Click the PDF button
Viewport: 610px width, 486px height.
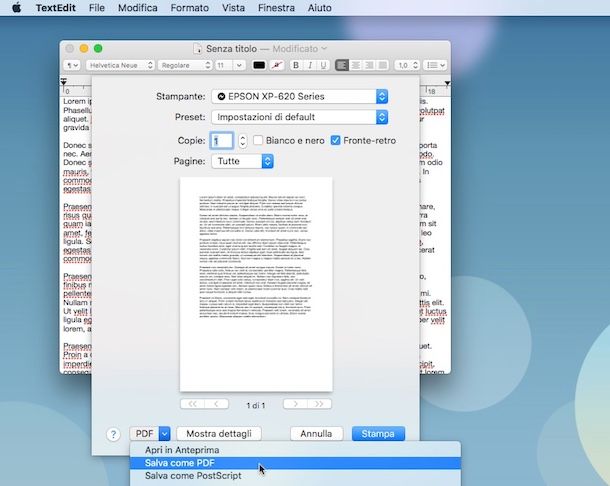144,433
